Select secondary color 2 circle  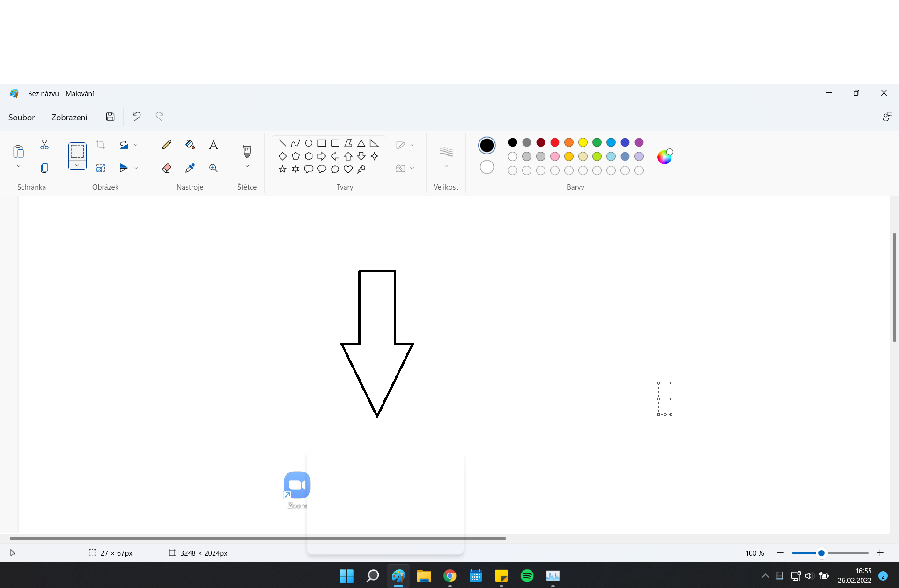coord(486,167)
